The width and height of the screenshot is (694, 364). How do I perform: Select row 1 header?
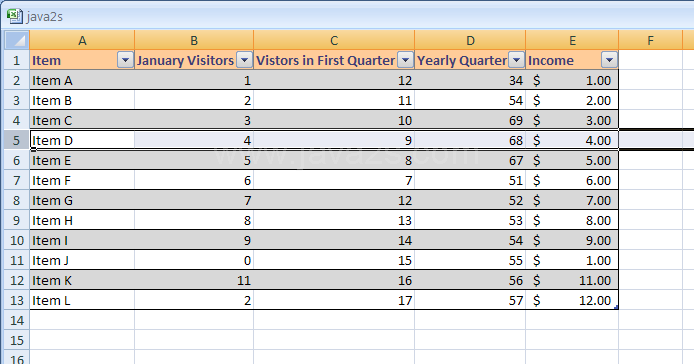[17, 60]
